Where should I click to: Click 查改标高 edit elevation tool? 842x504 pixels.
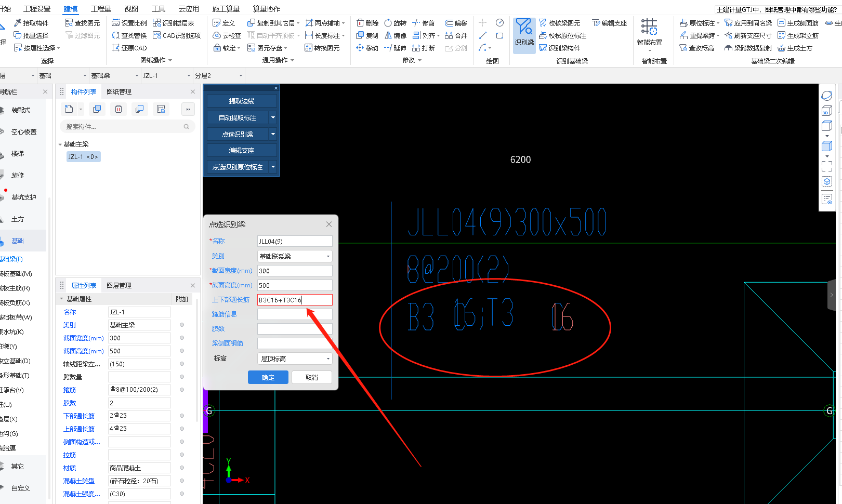[x=696, y=48]
